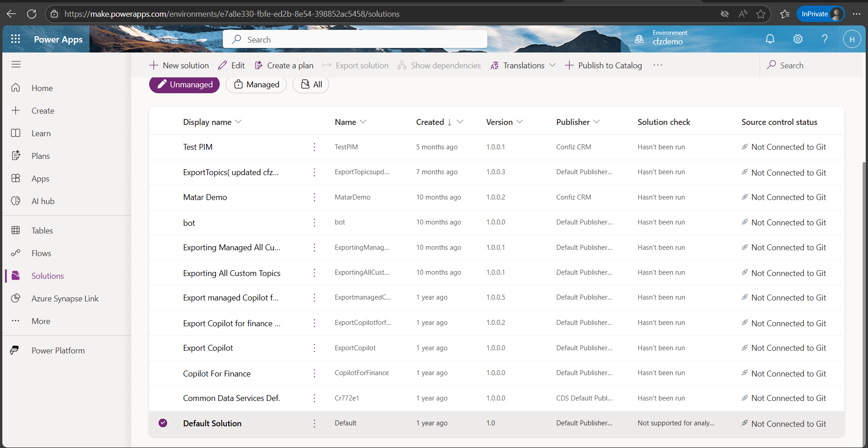Screen dimensions: 868x448
Task: Collapse the left navigation hamburger menu
Action: (16, 65)
